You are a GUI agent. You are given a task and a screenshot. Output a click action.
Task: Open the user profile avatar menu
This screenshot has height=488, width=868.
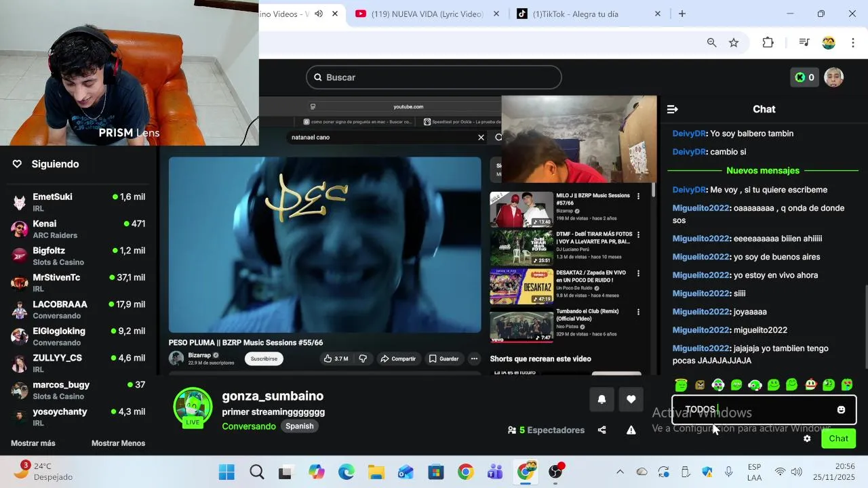point(833,77)
